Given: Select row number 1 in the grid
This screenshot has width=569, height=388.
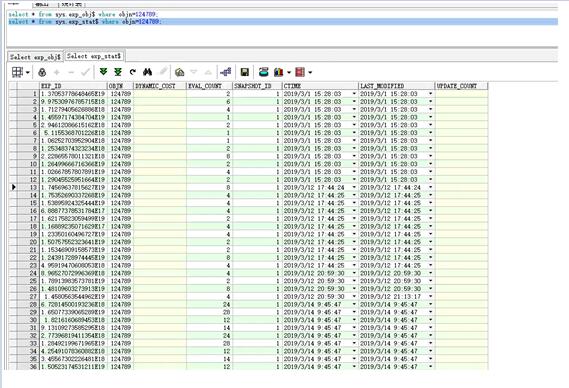Looking at the screenshot, I should click(28, 94).
